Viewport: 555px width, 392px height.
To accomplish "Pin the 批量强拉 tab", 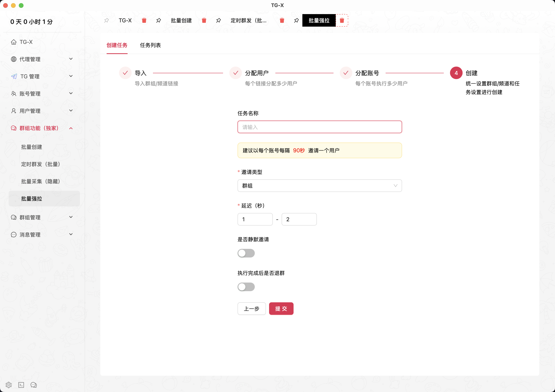I will (296, 21).
